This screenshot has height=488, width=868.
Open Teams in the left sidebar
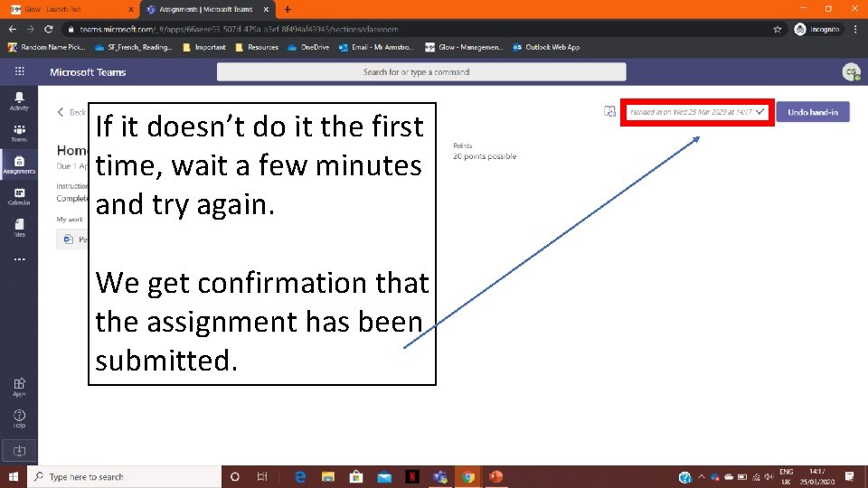click(x=19, y=133)
